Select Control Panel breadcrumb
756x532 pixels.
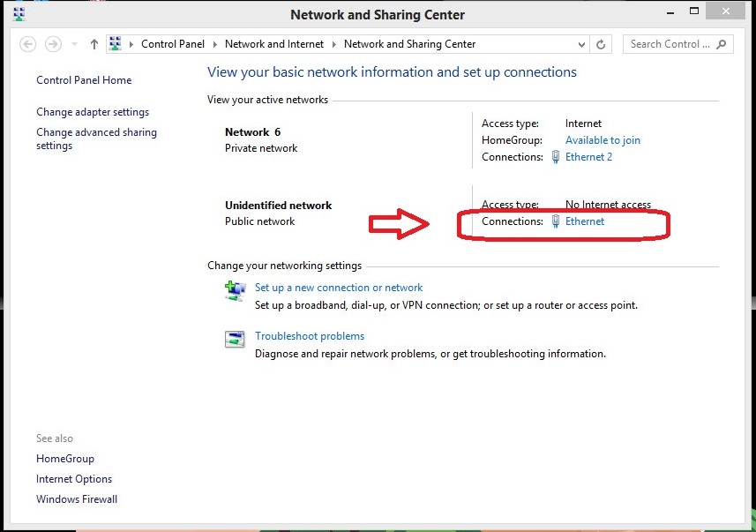pyautogui.click(x=173, y=44)
